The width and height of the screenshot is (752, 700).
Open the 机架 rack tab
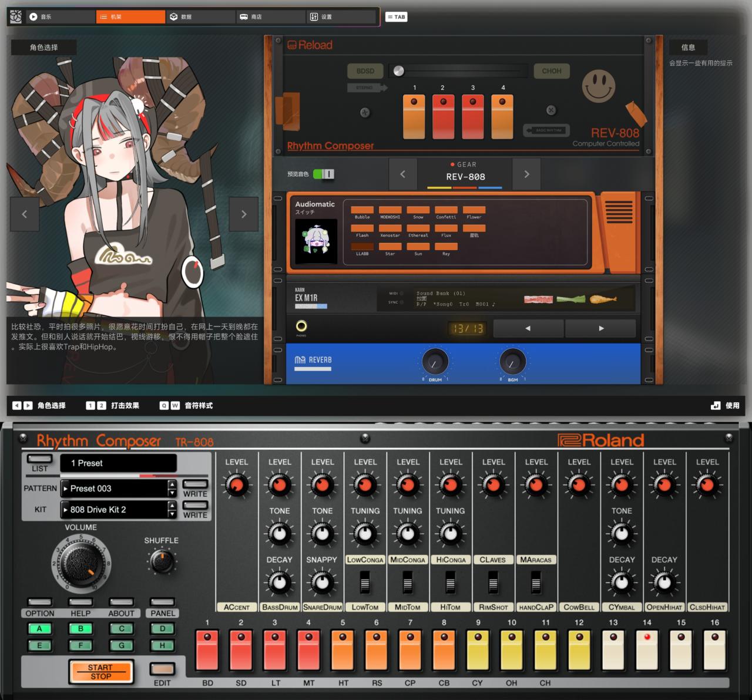click(x=130, y=17)
